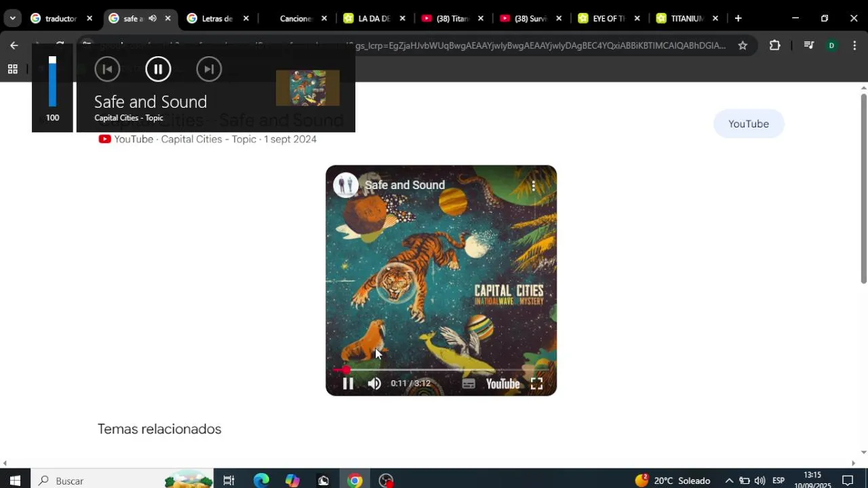The width and height of the screenshot is (868, 488).
Task: Launch Microsoft Edge from the taskbar
Action: tap(261, 481)
